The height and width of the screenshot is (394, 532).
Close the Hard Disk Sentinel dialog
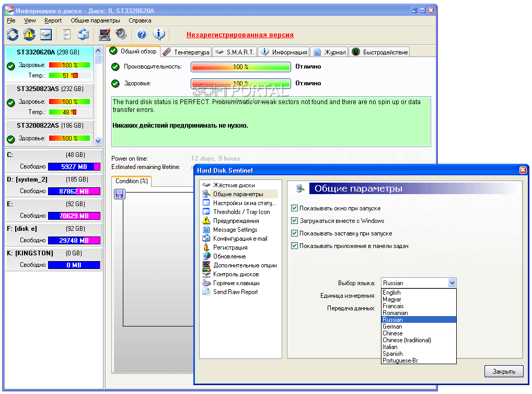(x=523, y=170)
